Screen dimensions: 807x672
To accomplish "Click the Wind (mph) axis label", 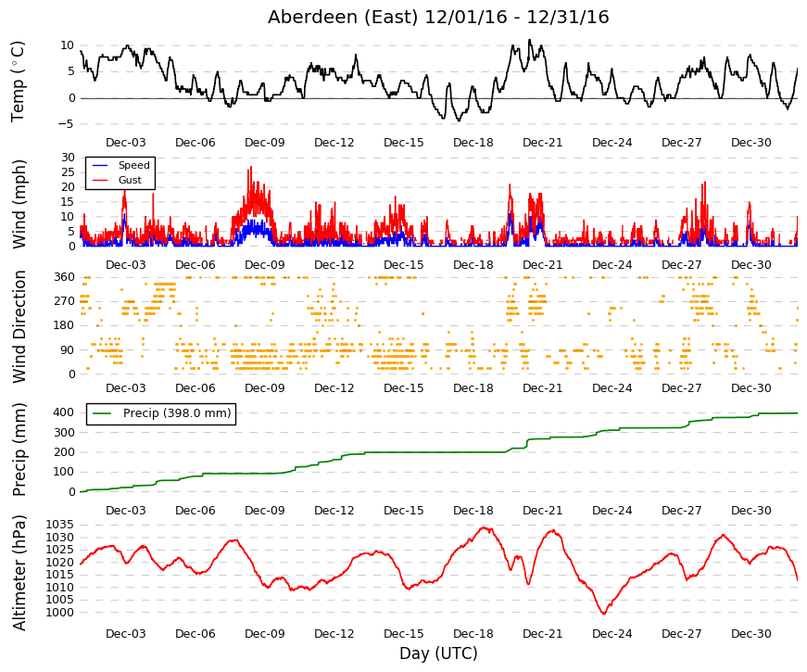I will point(18,204).
